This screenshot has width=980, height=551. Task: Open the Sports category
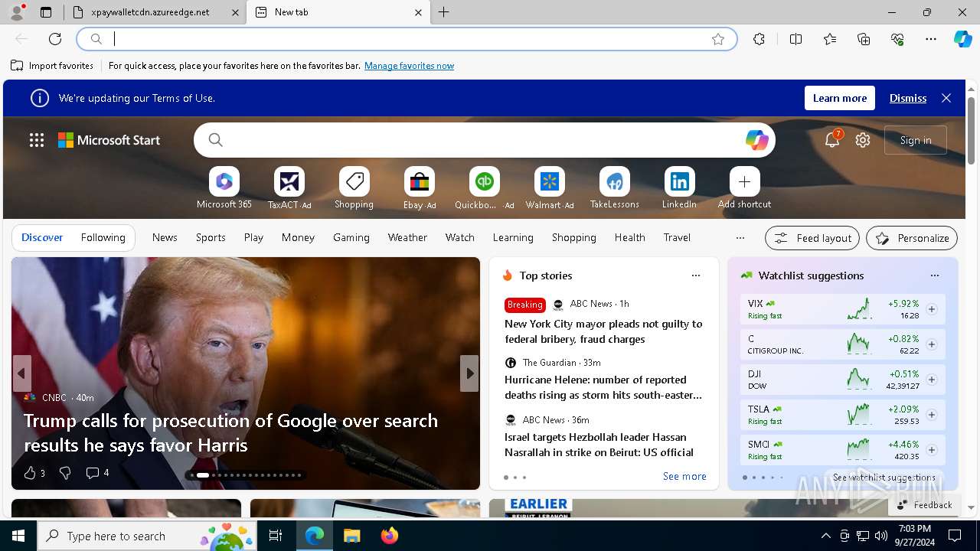pos(211,237)
